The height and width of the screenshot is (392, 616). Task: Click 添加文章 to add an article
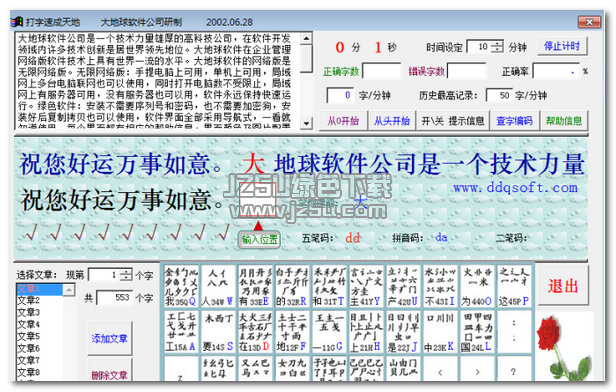click(110, 338)
